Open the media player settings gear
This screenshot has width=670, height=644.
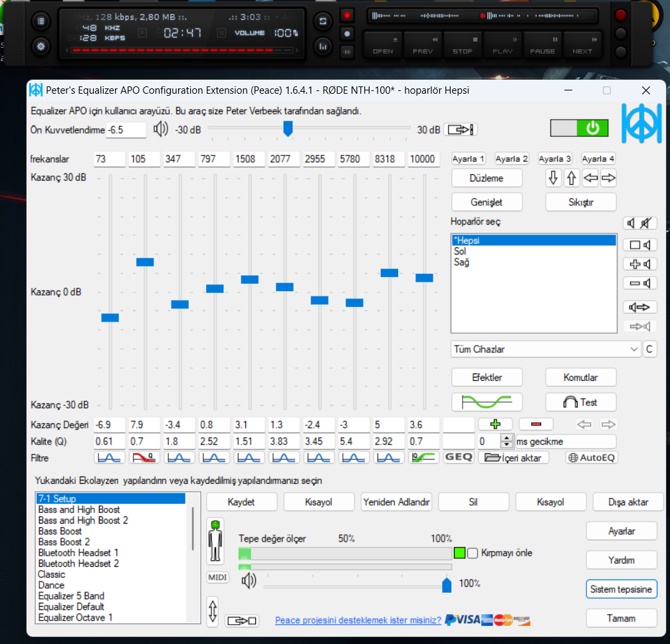click(x=41, y=46)
